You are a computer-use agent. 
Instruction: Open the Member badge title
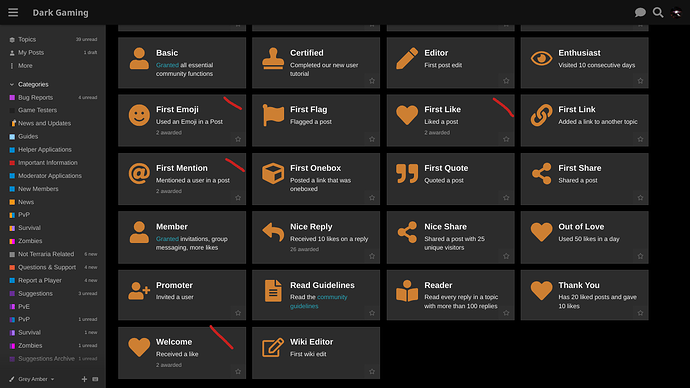point(172,227)
